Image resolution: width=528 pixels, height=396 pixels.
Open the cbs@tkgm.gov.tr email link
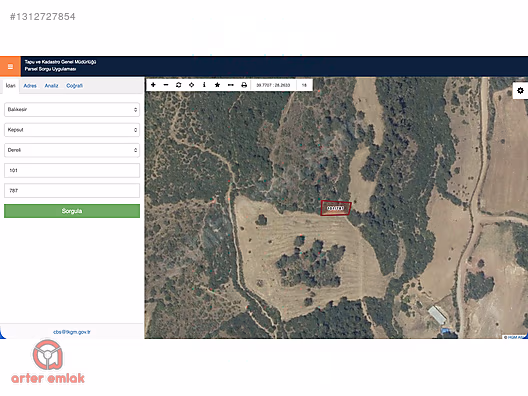[72, 332]
